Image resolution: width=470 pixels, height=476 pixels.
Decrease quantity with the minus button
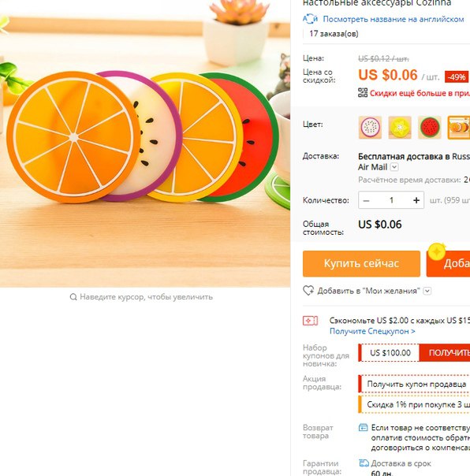pos(367,200)
